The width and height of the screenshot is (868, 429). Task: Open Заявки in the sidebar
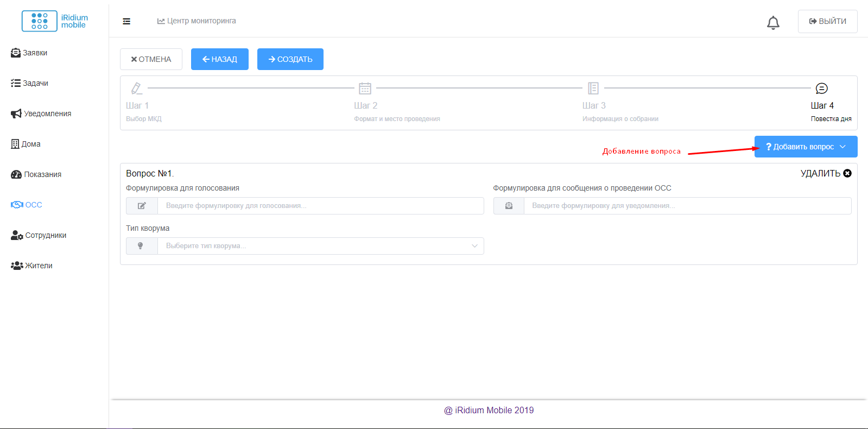coord(29,53)
